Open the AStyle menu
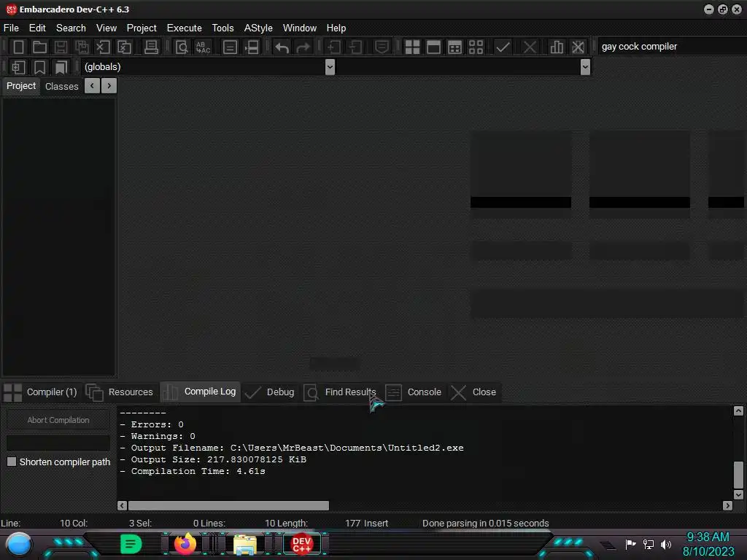The image size is (747, 560). 258,28
